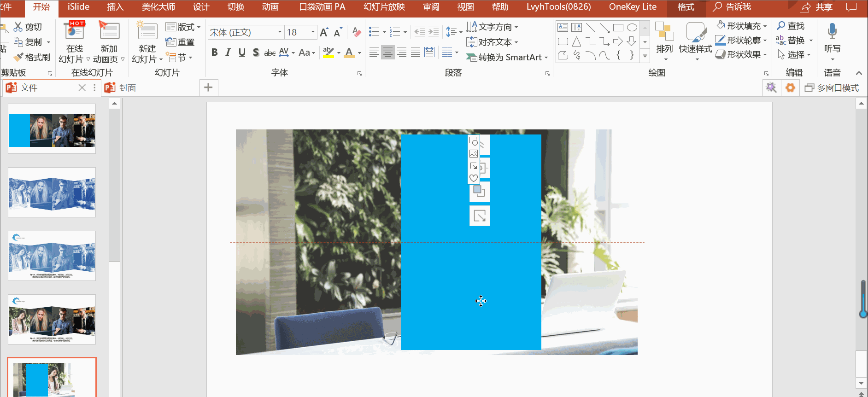Toggle underline formatting
868x397 pixels.
tap(242, 53)
